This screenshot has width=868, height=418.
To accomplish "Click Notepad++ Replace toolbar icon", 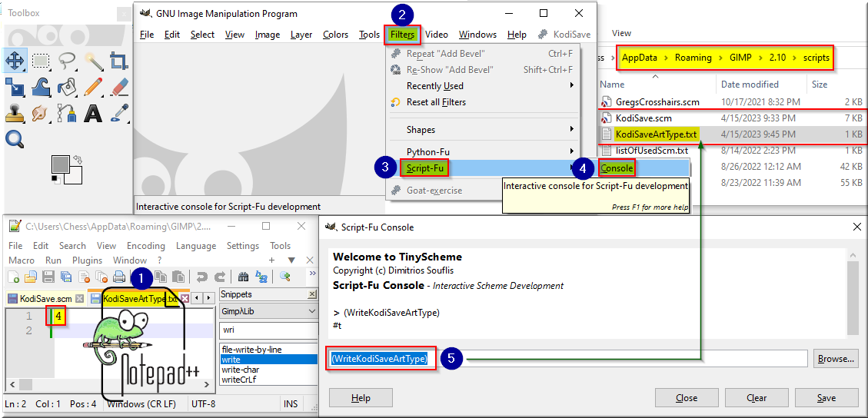I will click(x=261, y=277).
